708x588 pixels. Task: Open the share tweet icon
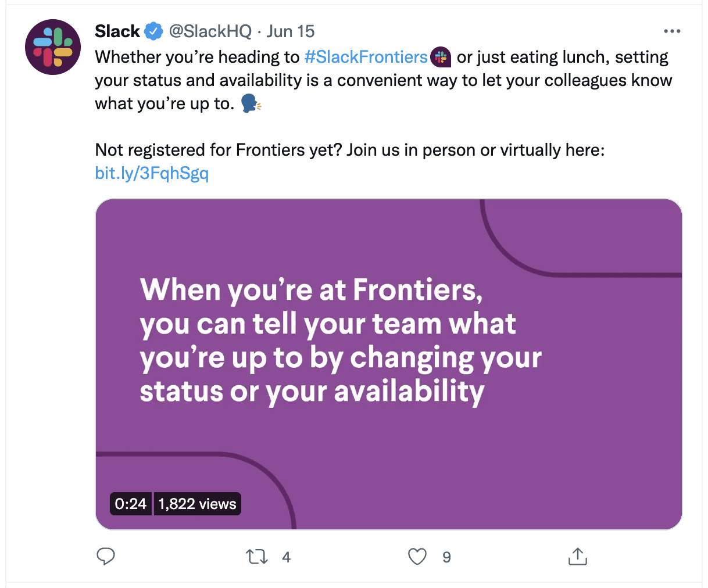tap(577, 557)
